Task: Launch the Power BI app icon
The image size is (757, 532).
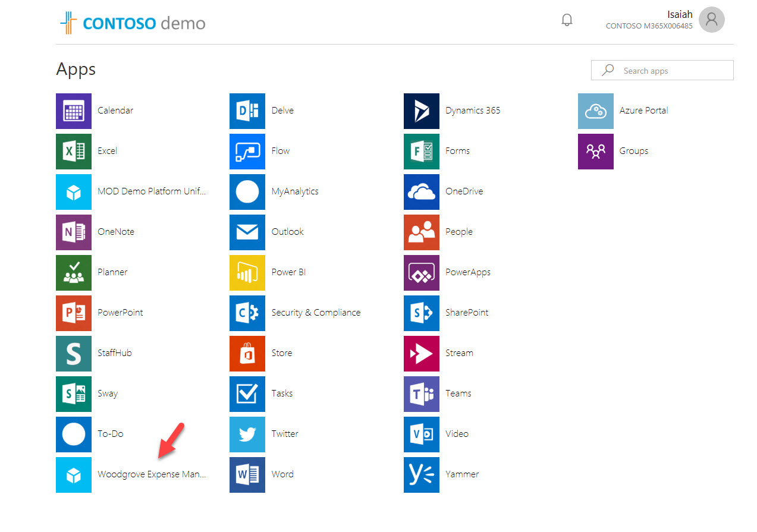Action: click(x=247, y=272)
